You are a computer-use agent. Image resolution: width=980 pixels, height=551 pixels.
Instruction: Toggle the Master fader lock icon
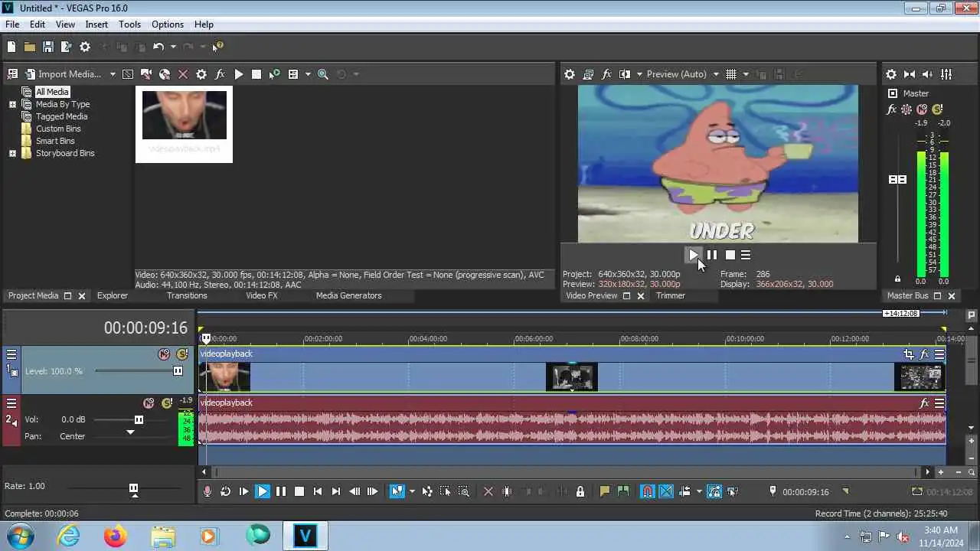click(x=897, y=279)
